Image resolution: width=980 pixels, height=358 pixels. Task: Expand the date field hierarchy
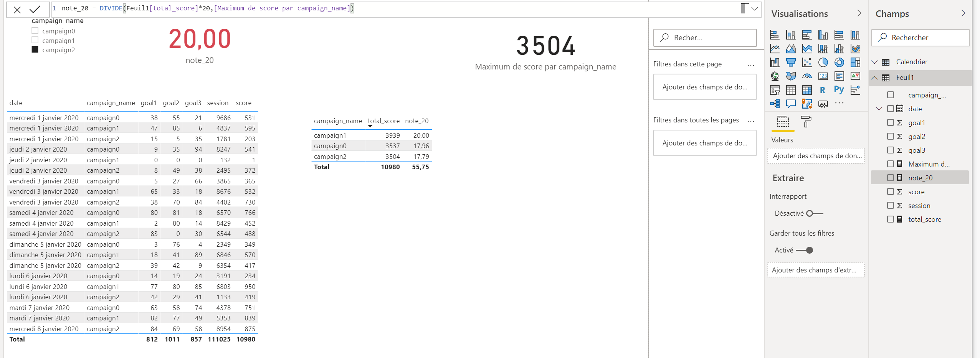[x=879, y=109]
